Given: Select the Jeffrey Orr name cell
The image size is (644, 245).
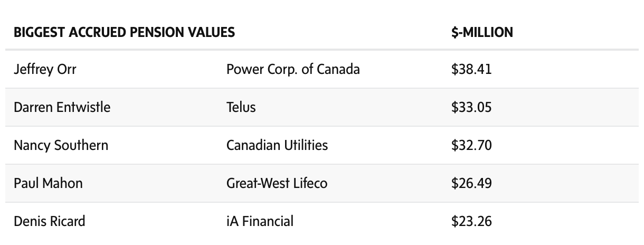Looking at the screenshot, I should pos(45,69).
